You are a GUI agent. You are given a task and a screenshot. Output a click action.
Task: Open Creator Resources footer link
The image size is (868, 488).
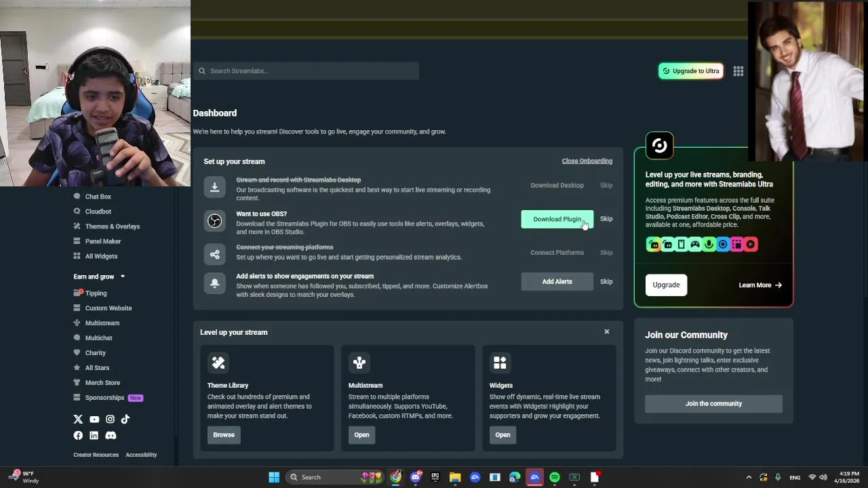click(x=96, y=455)
